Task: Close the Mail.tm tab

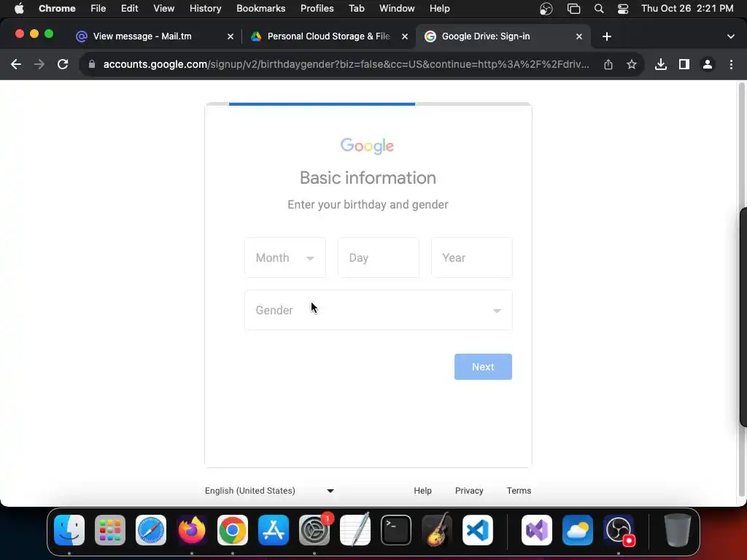Action: tap(231, 36)
